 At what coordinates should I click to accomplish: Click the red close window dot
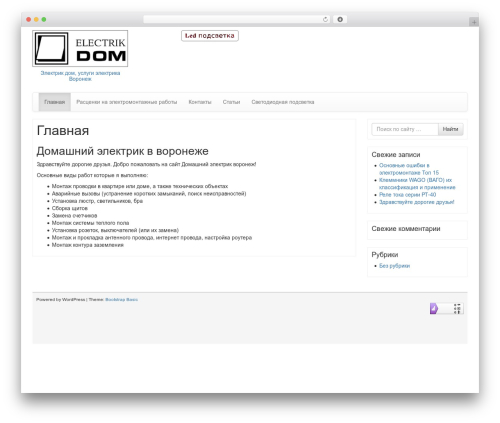pyautogui.click(x=29, y=19)
